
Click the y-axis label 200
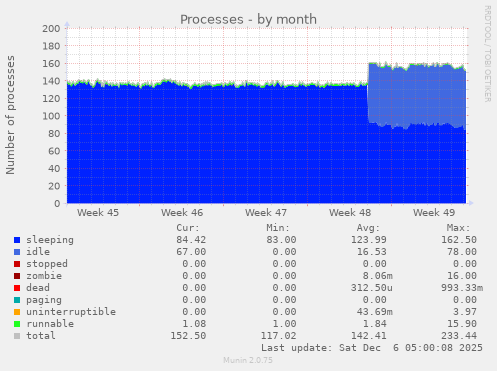click(51, 28)
